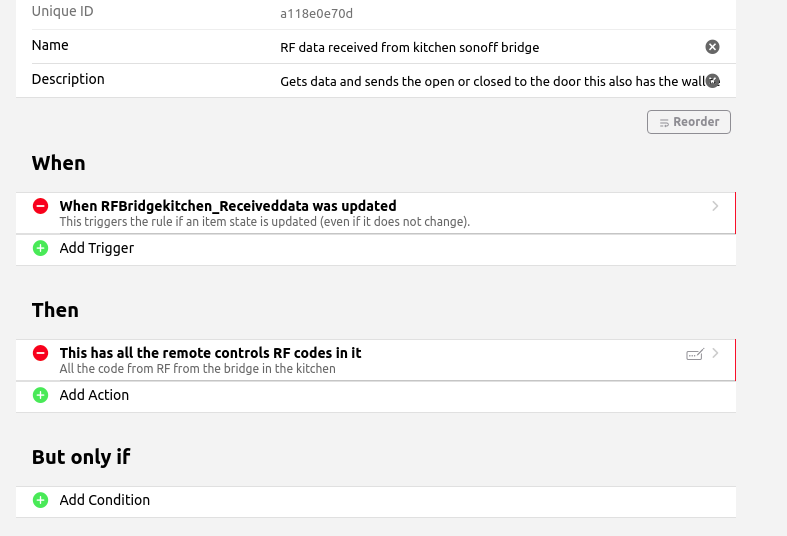
Task: Clear the Name field text
Action: coord(712,47)
